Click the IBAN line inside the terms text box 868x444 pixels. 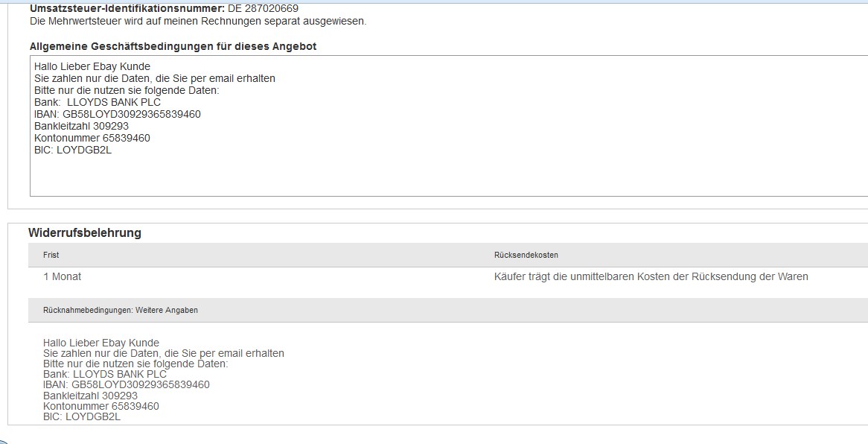[118, 114]
